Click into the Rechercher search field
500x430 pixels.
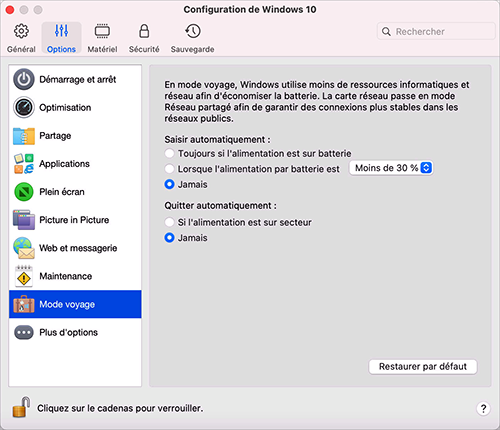click(x=436, y=32)
